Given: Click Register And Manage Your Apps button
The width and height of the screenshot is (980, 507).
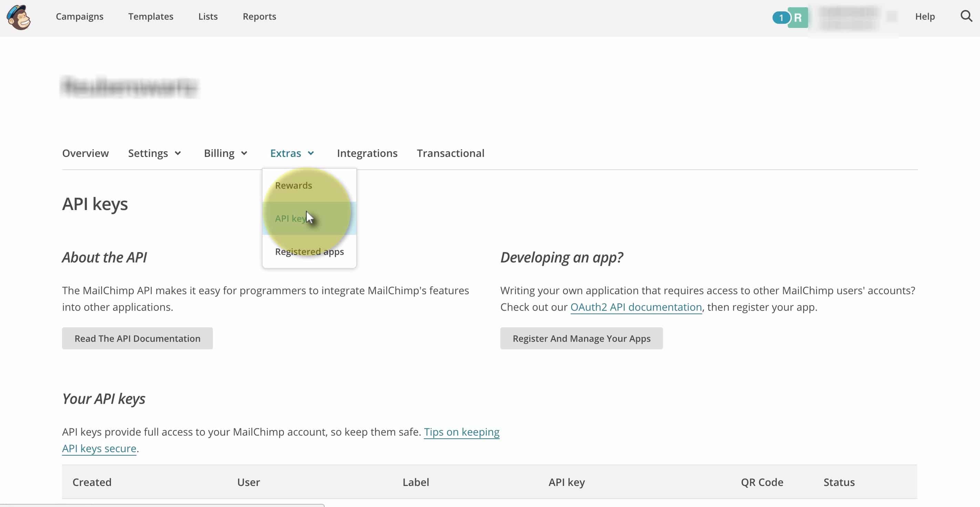Looking at the screenshot, I should (581, 338).
